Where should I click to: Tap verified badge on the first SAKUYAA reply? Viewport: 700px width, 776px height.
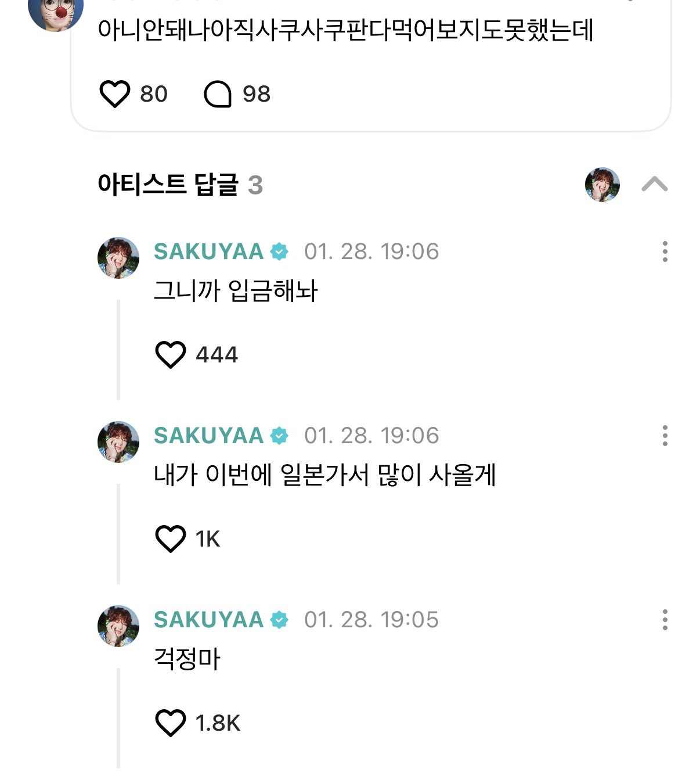point(279,252)
